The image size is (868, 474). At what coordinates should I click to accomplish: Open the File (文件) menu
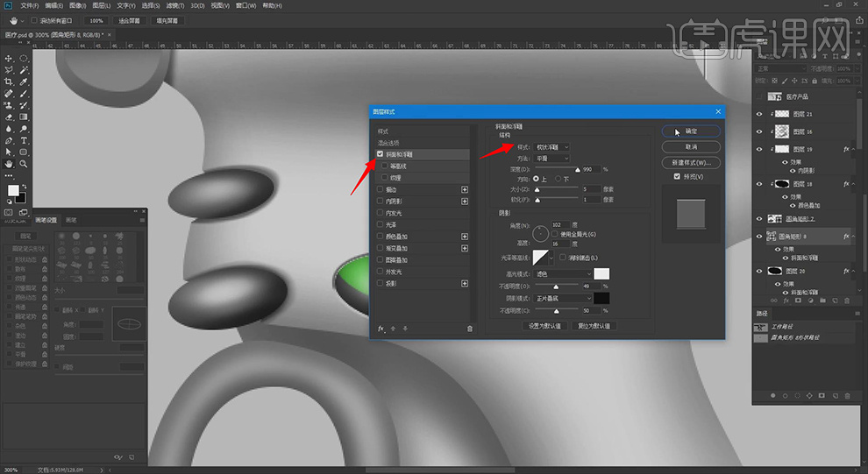[29, 5]
